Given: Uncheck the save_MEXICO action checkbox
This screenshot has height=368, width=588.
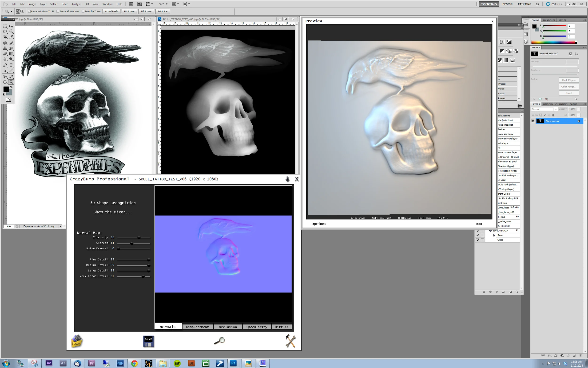Looking at the screenshot, I should tap(477, 231).
